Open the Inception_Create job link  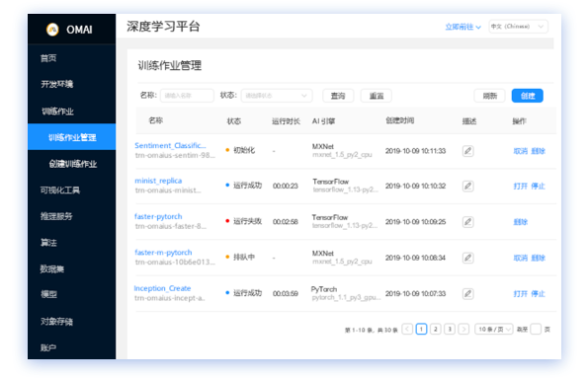click(162, 288)
